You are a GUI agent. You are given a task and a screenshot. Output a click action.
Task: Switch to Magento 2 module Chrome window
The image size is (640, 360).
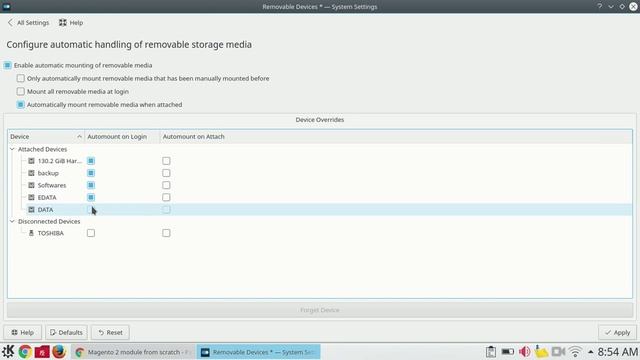[133, 352]
